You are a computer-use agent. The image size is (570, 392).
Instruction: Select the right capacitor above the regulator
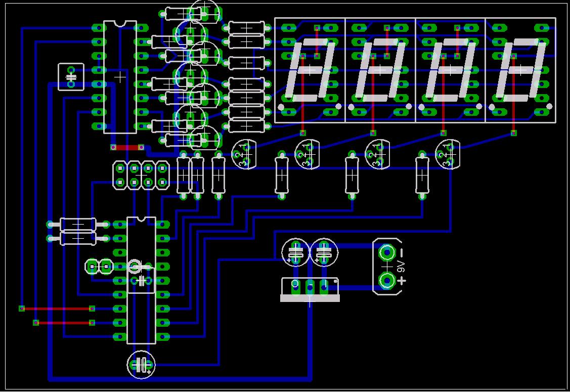324,252
